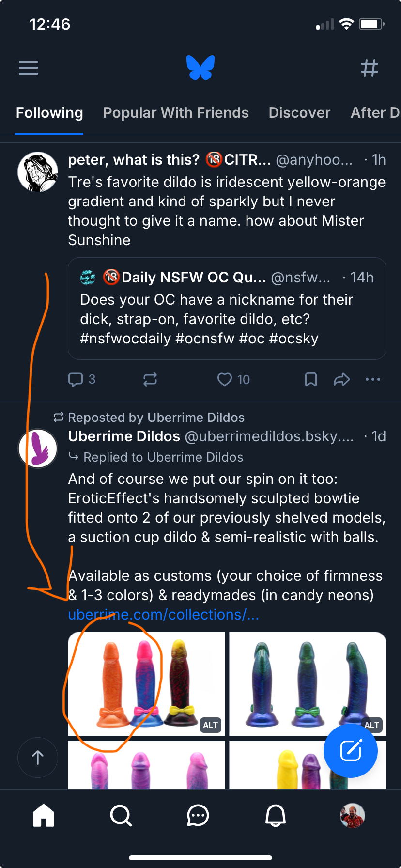Screen dimensions: 401x868
Task: Open the profile avatar in bottom bar
Action: [x=353, y=815]
